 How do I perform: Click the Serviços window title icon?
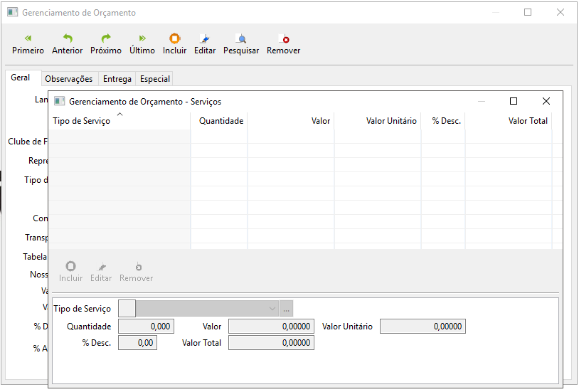[60, 101]
